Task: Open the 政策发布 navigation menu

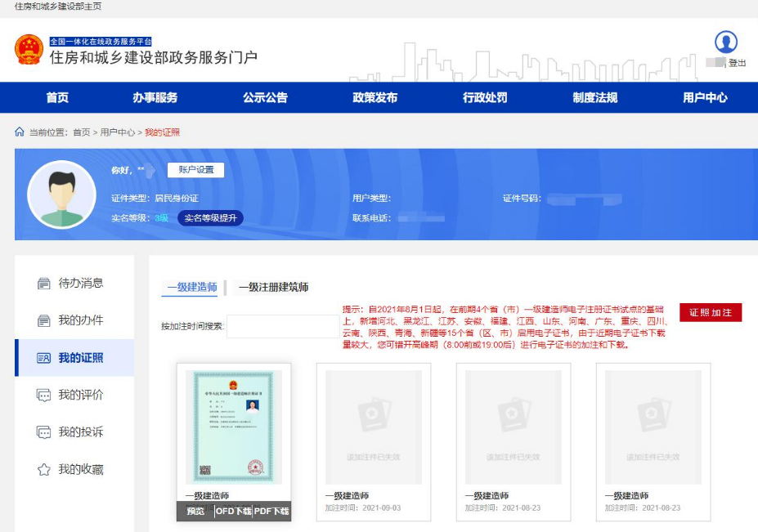Action: 375,97
